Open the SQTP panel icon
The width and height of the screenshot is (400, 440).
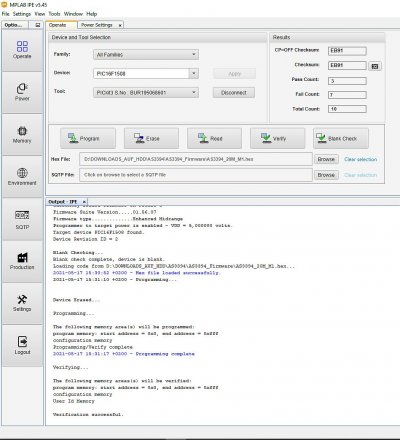pyautogui.click(x=22, y=219)
